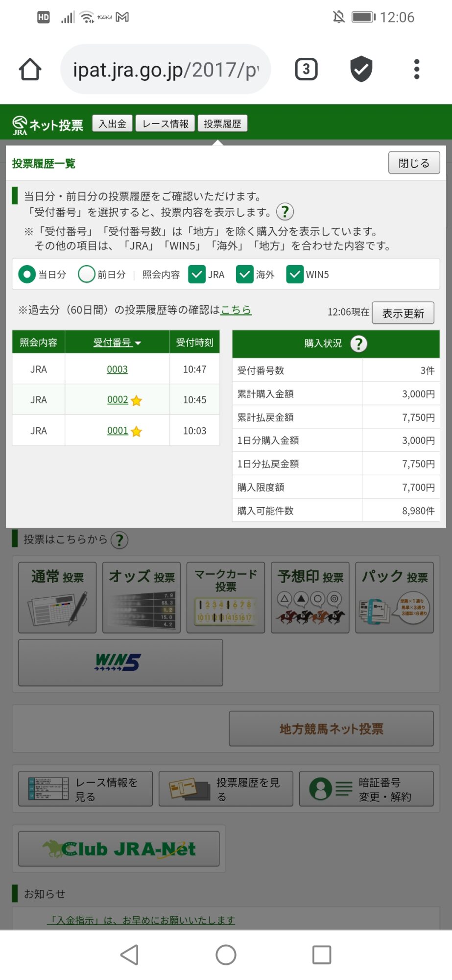Uncheck the JRA checkbox
The width and height of the screenshot is (452, 980).
(197, 274)
